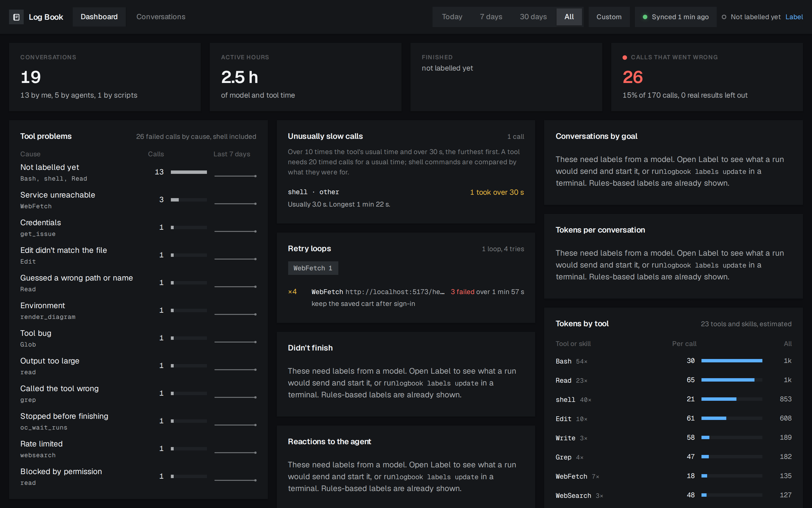Open the Custom date range
This screenshot has height=508, width=812.
[609, 17]
